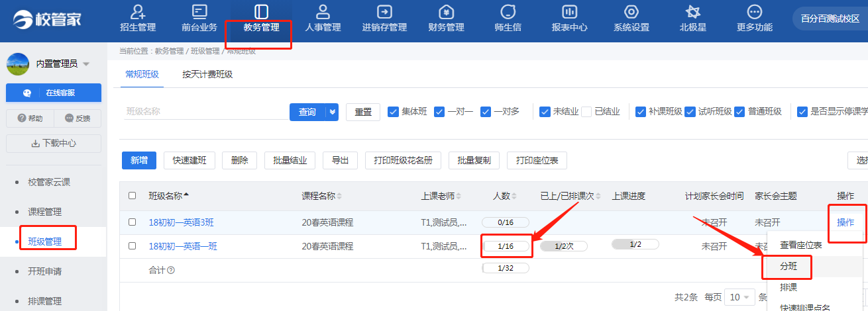This screenshot has width=868, height=311.
Task: Sort table by 人数 column
Action: pos(505,196)
